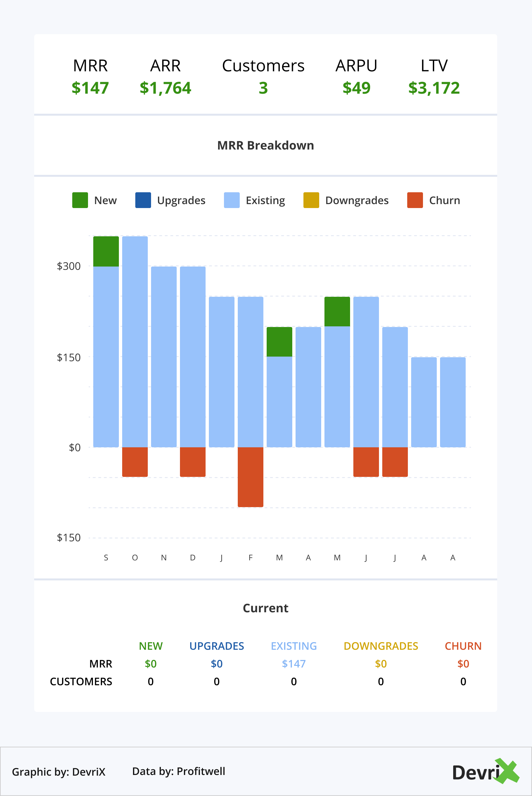Click the CUSTOMERS row label
This screenshot has height=796, width=532.
coord(81,682)
